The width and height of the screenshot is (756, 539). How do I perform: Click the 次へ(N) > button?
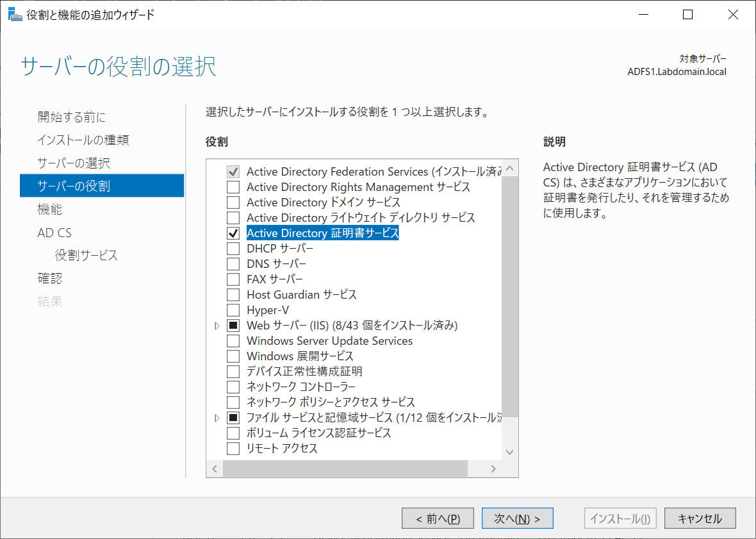[517, 518]
